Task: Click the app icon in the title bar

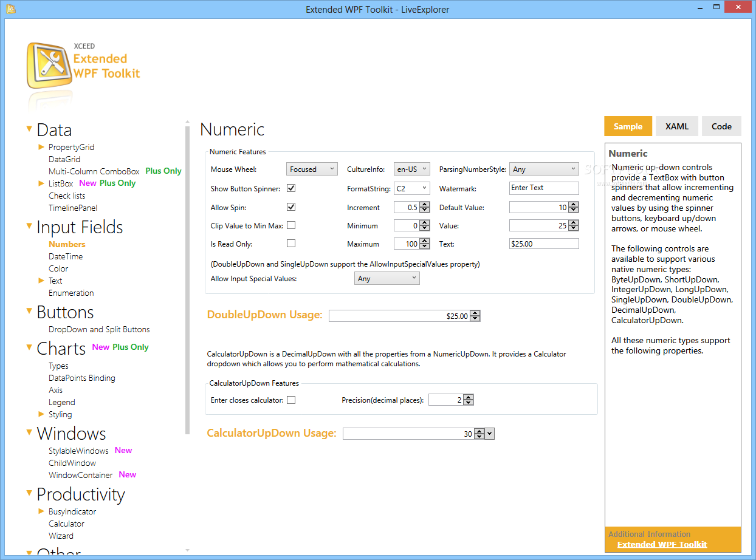Action: coord(10,9)
